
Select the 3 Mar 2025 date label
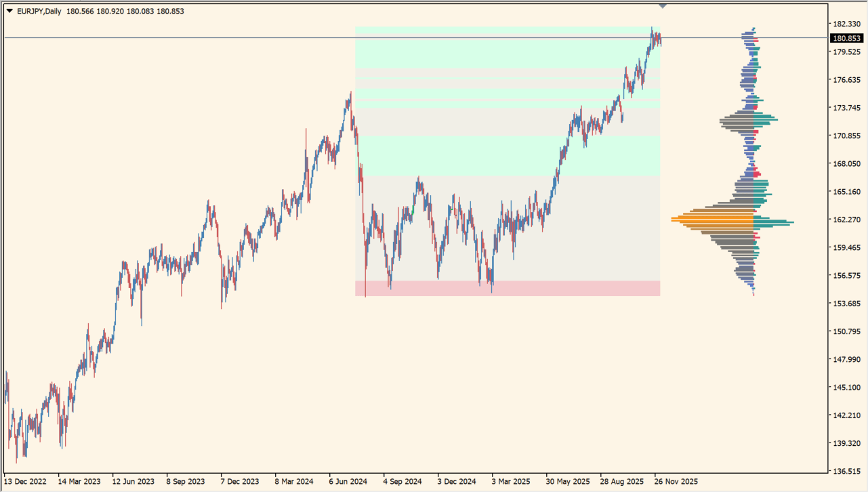510,482
